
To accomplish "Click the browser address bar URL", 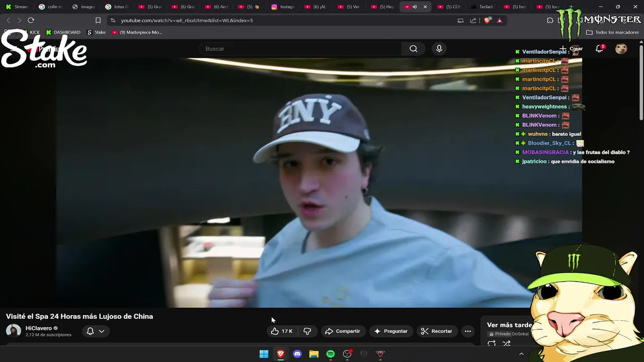I will point(187,20).
